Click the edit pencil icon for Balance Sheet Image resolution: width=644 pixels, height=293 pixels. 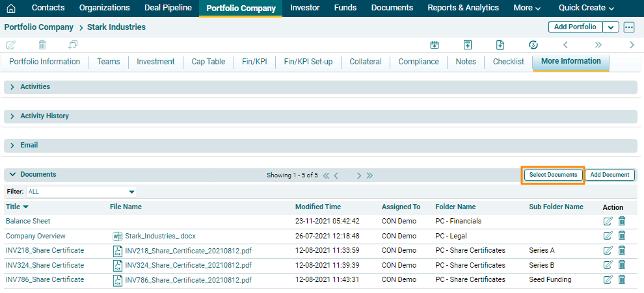coord(608,222)
